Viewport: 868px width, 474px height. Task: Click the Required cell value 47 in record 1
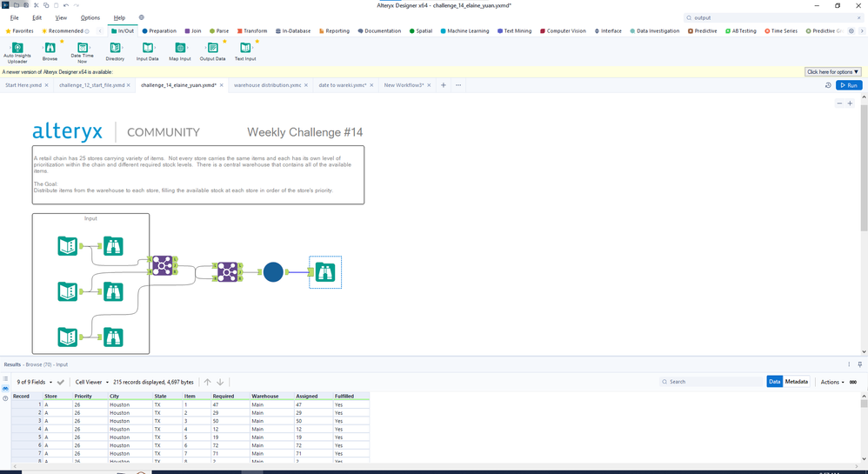230,404
